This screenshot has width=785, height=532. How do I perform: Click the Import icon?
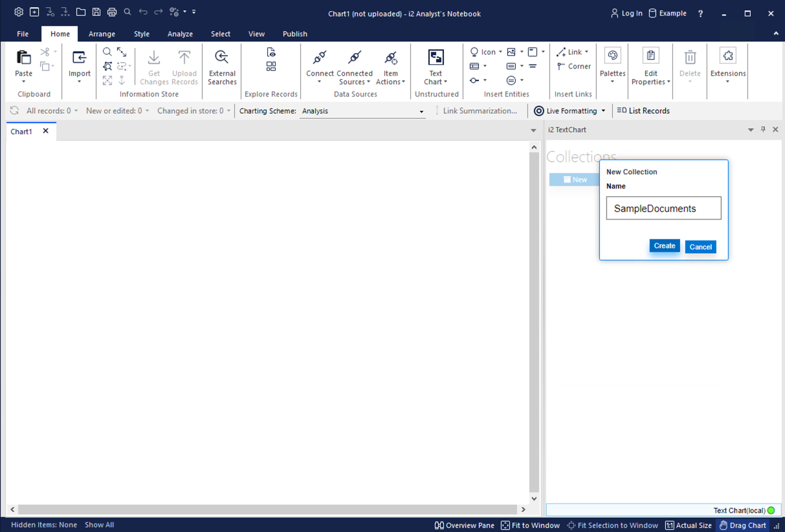tap(80, 58)
